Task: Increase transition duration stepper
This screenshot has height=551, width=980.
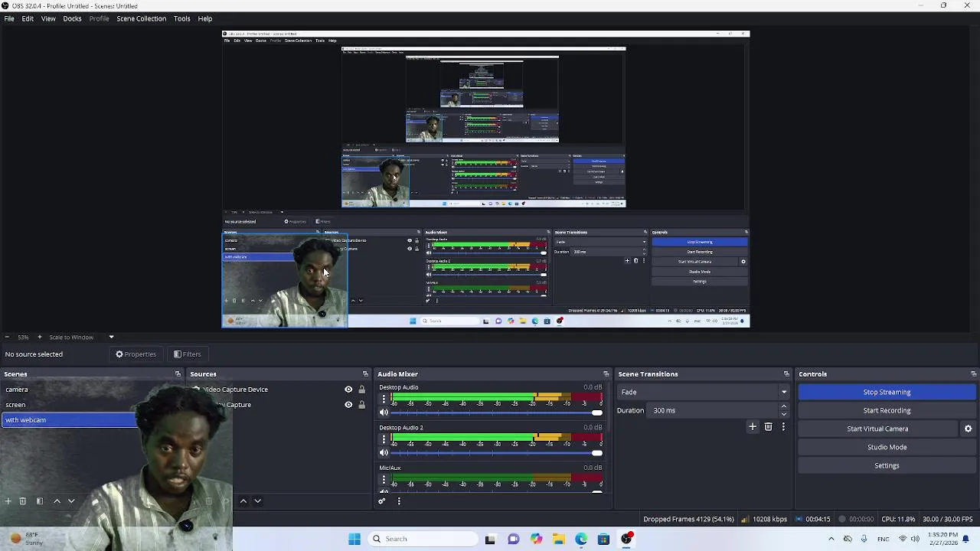Action: coord(783,406)
